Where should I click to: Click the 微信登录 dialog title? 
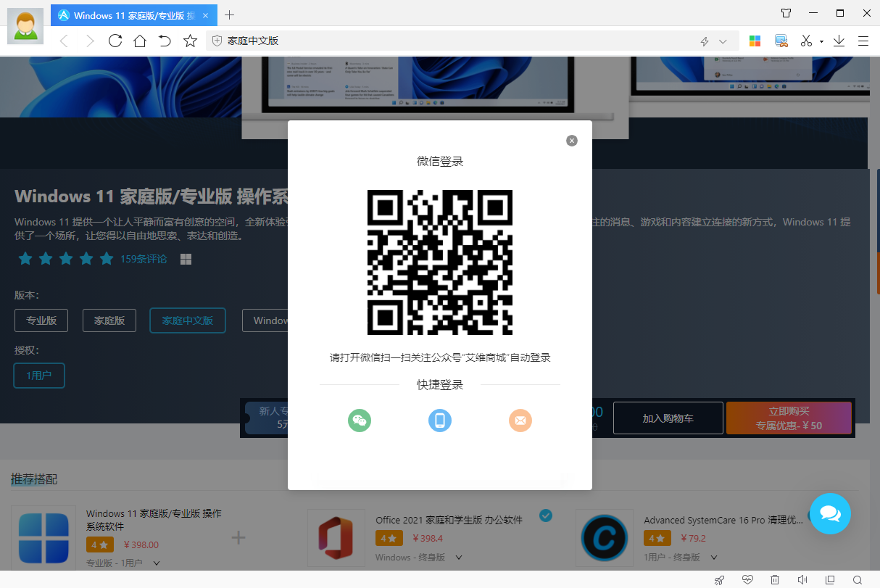440,161
